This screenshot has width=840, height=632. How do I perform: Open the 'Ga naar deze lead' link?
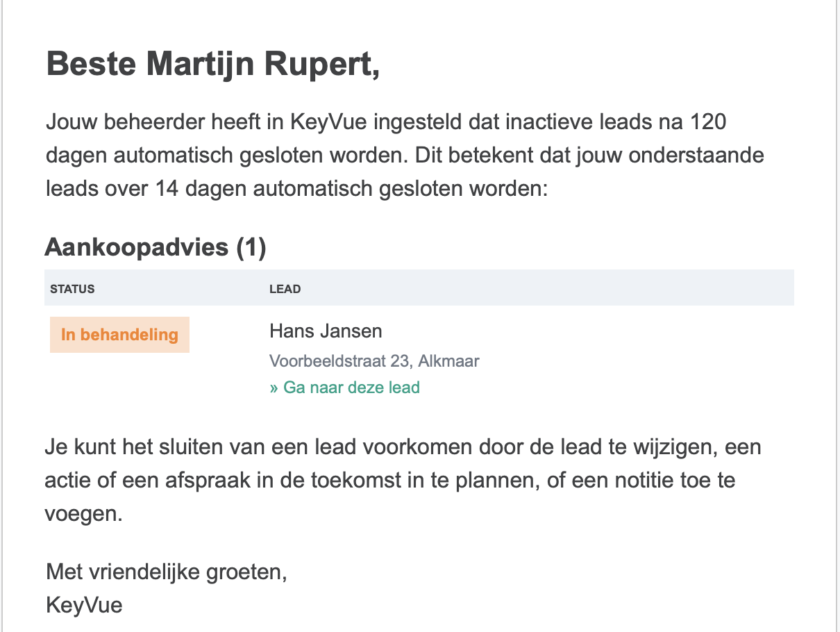click(344, 387)
